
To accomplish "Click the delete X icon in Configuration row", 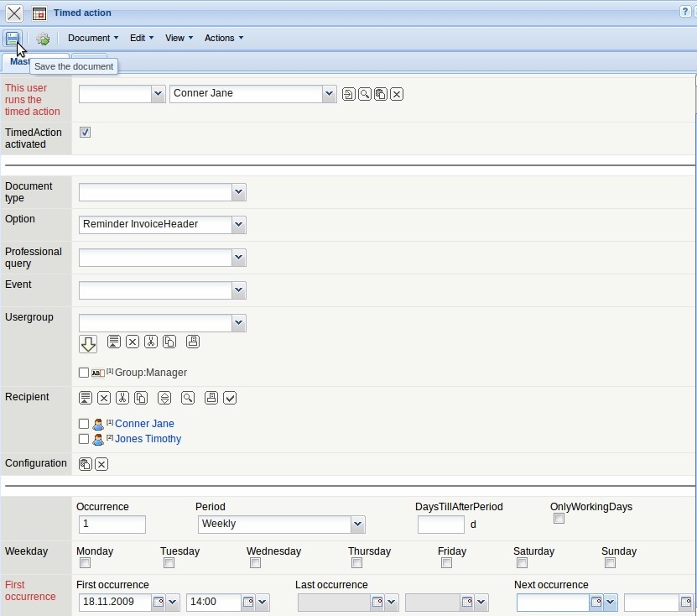I will click(101, 464).
